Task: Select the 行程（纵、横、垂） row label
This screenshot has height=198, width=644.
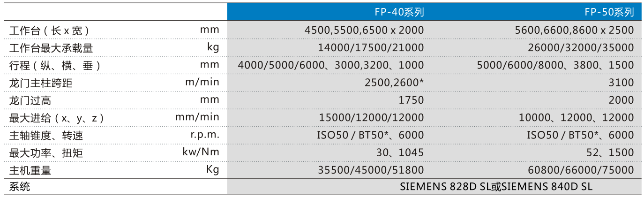Action: [x=55, y=66]
